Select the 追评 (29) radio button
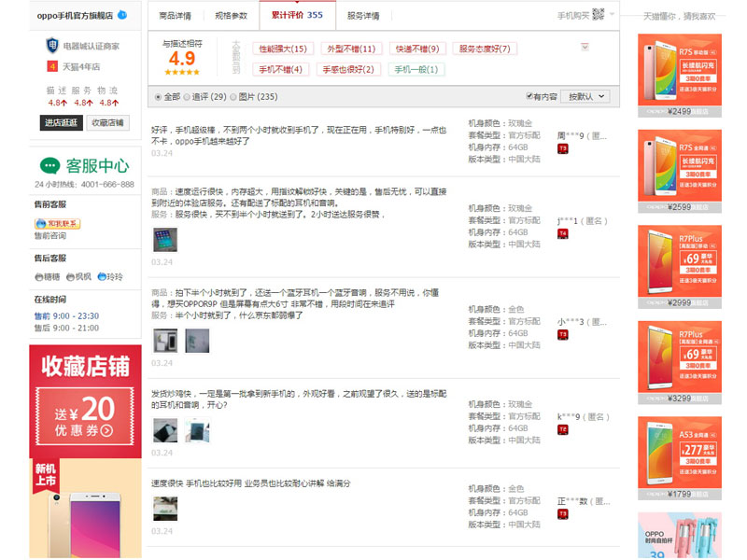Screen dimensions: 747x560 (x=187, y=97)
